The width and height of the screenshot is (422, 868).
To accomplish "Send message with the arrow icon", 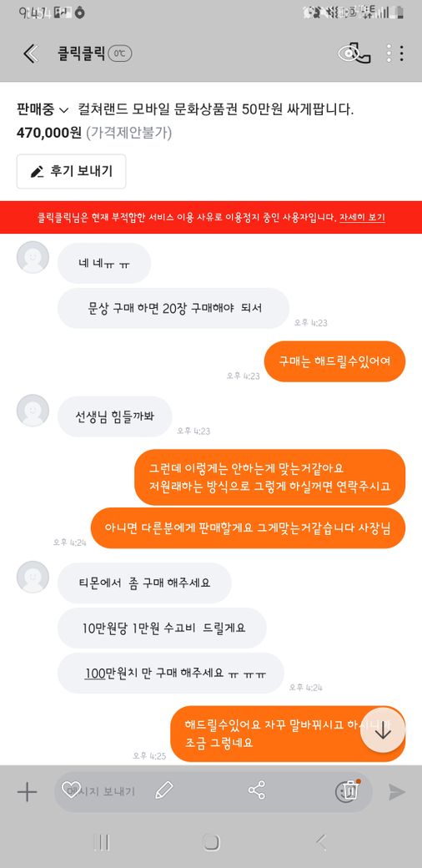I will (x=396, y=792).
